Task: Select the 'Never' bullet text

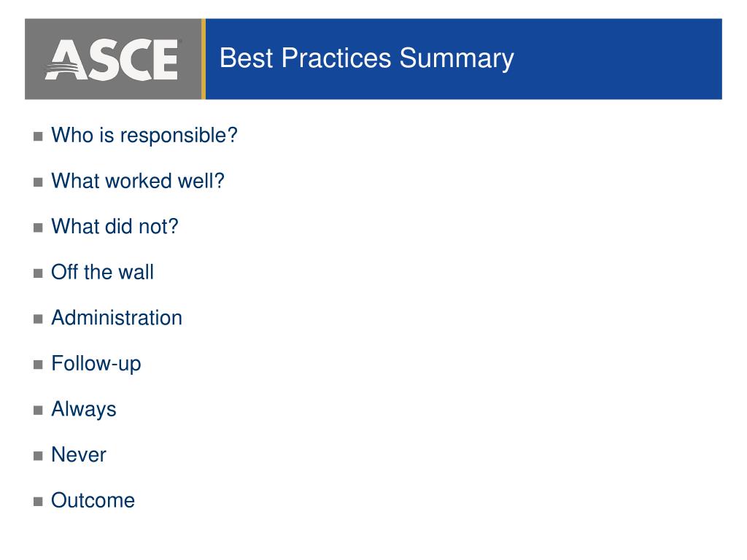Action: tap(79, 455)
